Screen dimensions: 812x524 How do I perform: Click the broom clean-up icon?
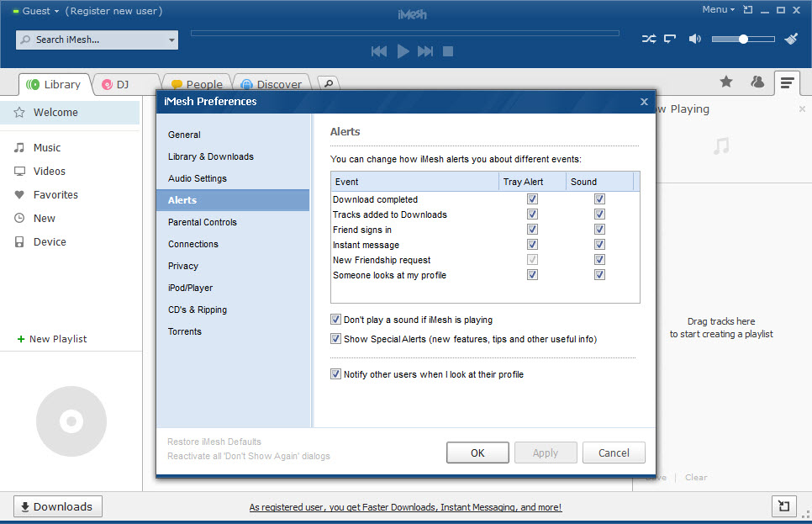791,39
